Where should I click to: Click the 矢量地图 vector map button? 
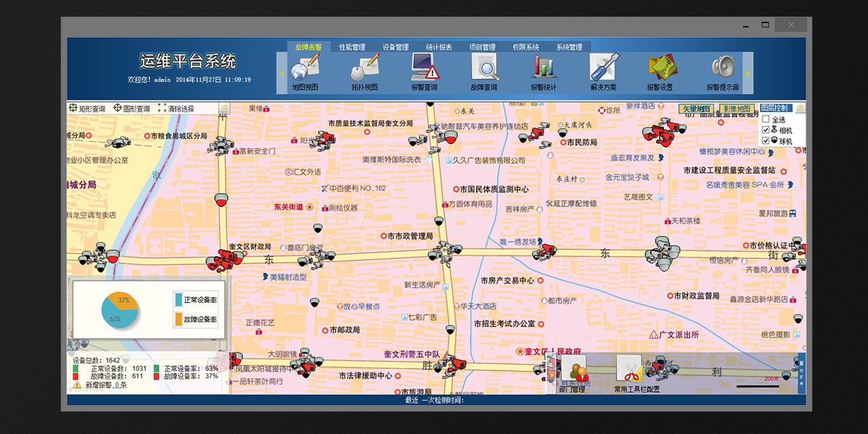pos(696,109)
